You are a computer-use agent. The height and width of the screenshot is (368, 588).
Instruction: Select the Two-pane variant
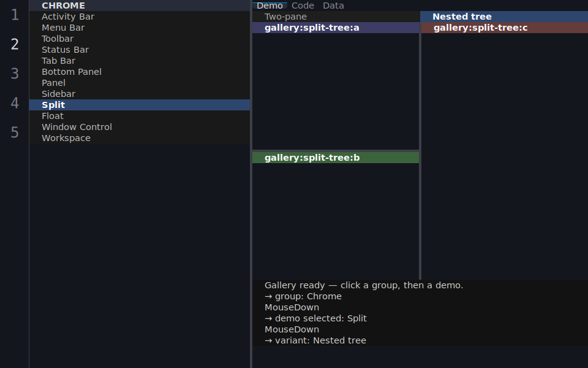point(336,17)
